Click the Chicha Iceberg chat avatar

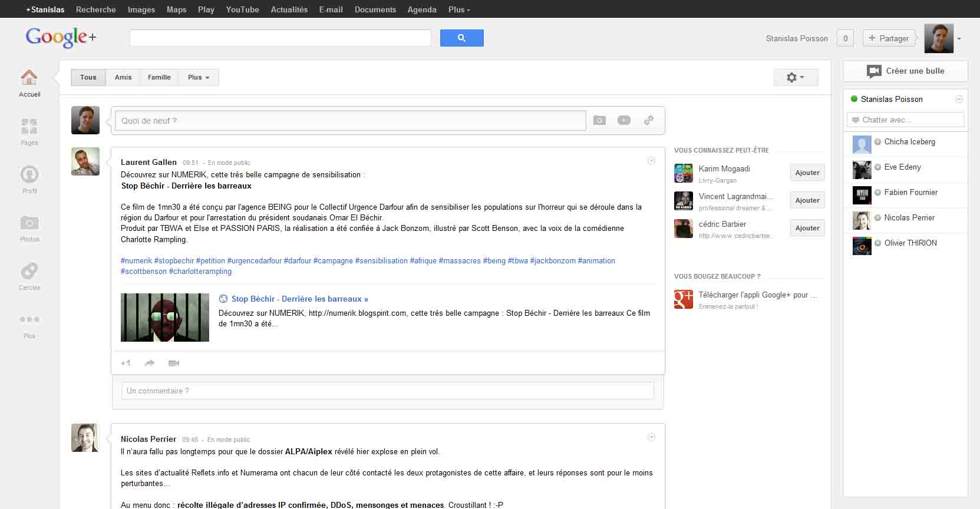click(862, 144)
